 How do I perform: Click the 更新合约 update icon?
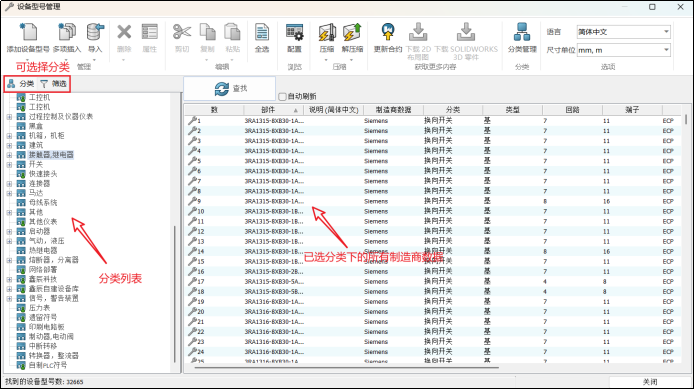click(388, 32)
